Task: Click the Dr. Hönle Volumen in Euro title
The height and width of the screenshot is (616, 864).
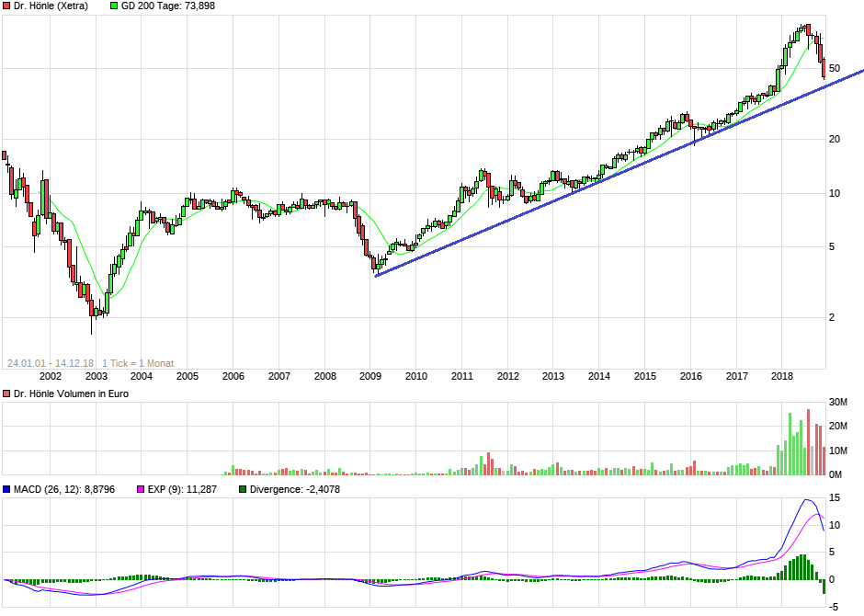Action: 71,394
